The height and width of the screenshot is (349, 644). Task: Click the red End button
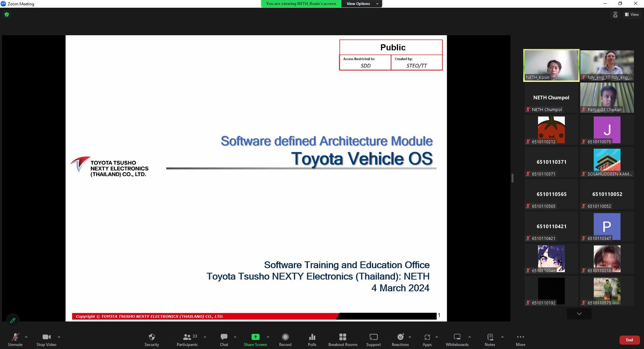click(x=629, y=340)
